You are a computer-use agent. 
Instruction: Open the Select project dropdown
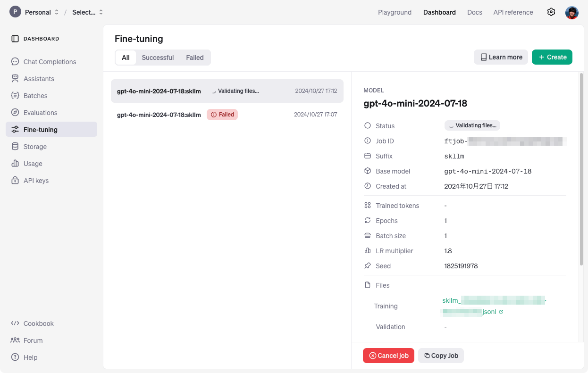click(87, 12)
